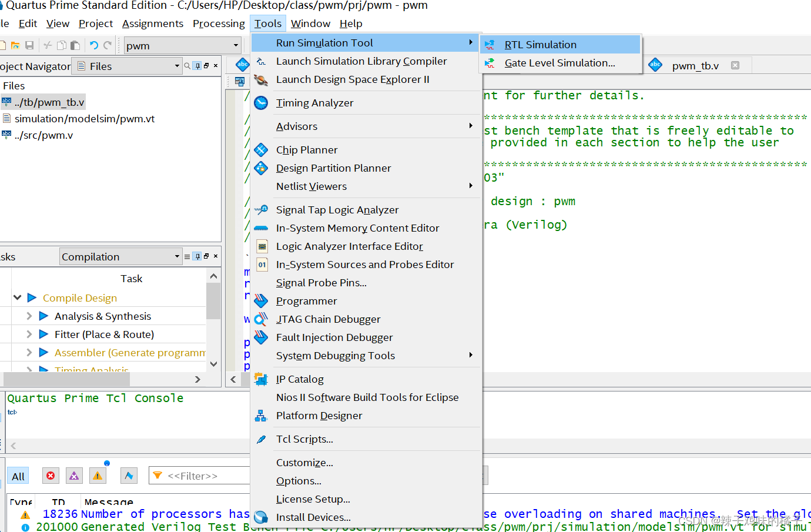Click the Tasks panel customize menu icon
The height and width of the screenshot is (532, 811).
tap(187, 256)
